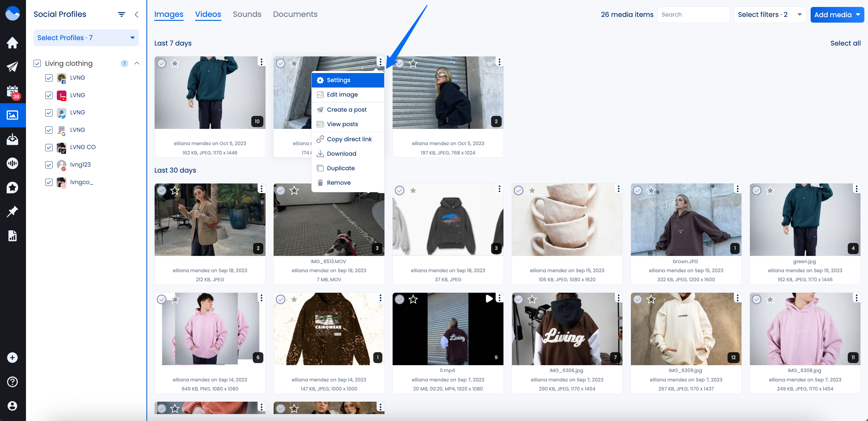Screen dimensions: 868x421
Task: Click the Search media input field
Action: [693, 14]
